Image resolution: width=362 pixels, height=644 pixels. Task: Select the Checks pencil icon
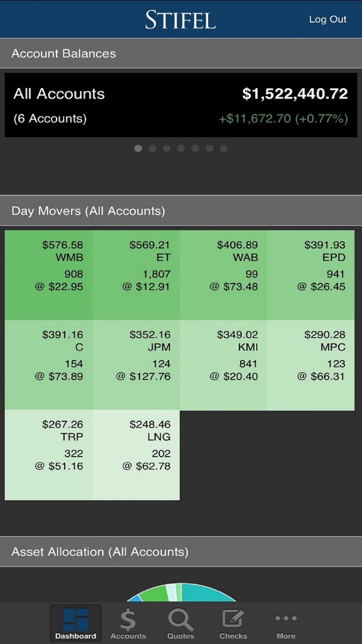(x=233, y=618)
